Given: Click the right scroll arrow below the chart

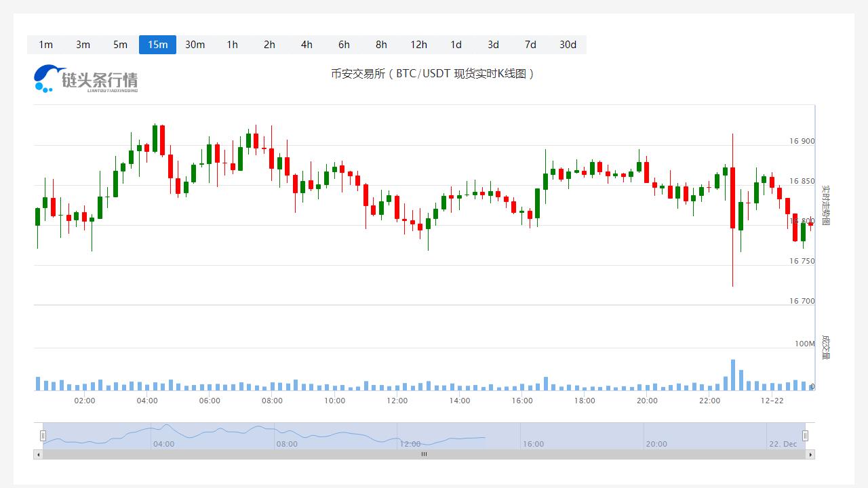Looking at the screenshot, I should [x=810, y=455].
